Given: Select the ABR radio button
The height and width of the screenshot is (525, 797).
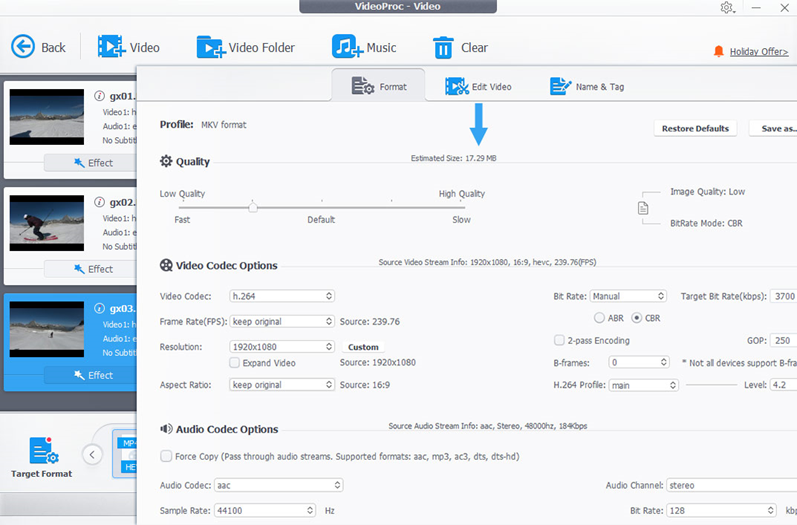Looking at the screenshot, I should (x=599, y=318).
